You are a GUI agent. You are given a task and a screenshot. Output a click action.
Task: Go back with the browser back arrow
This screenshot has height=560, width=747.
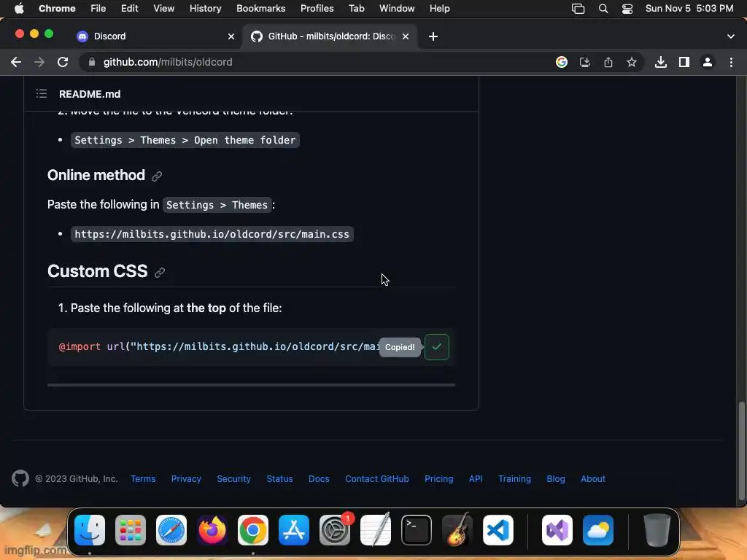(x=16, y=62)
